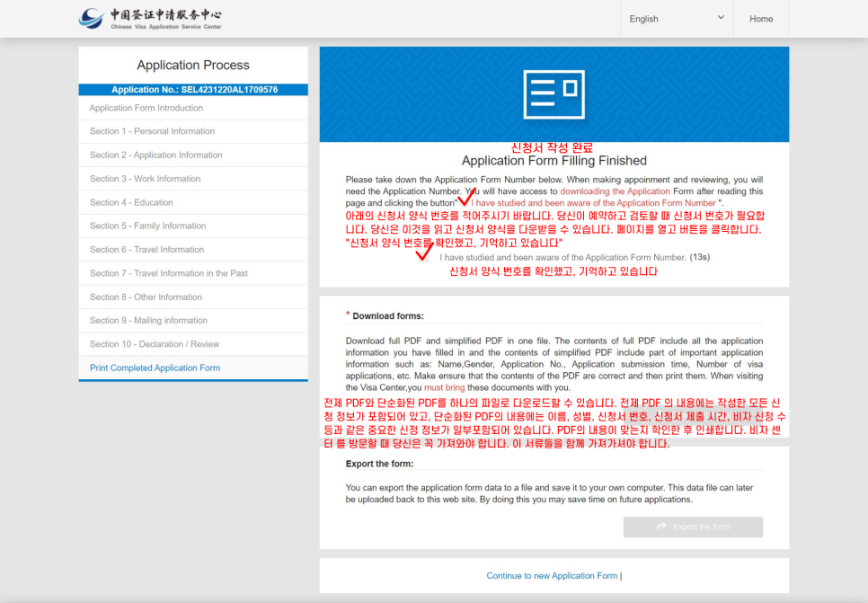The image size is (868, 603).
Task: Select Print Completed Application Form tab
Action: (x=155, y=368)
